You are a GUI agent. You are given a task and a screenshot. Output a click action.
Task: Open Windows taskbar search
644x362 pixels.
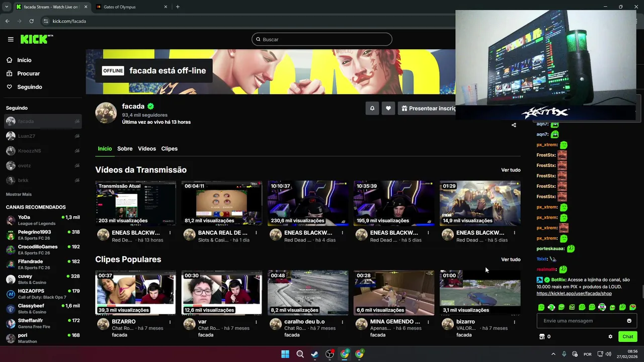[x=300, y=354]
